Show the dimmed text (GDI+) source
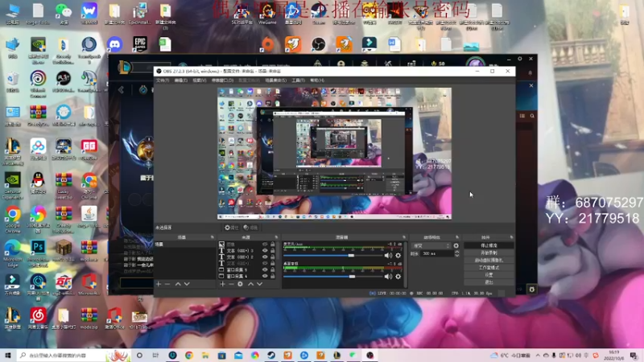This screenshot has width=644, height=362. coord(265,264)
